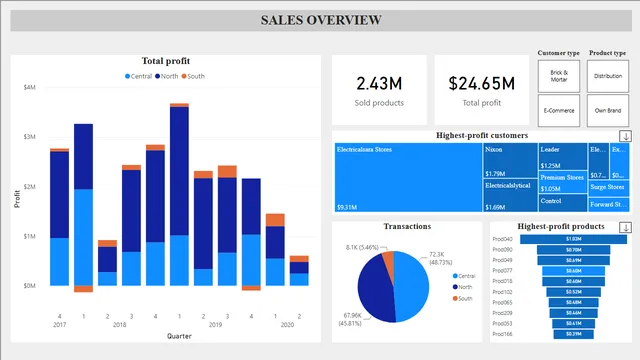This screenshot has width=640, height=360.
Task: Click the Transactions chart title
Action: click(407, 227)
